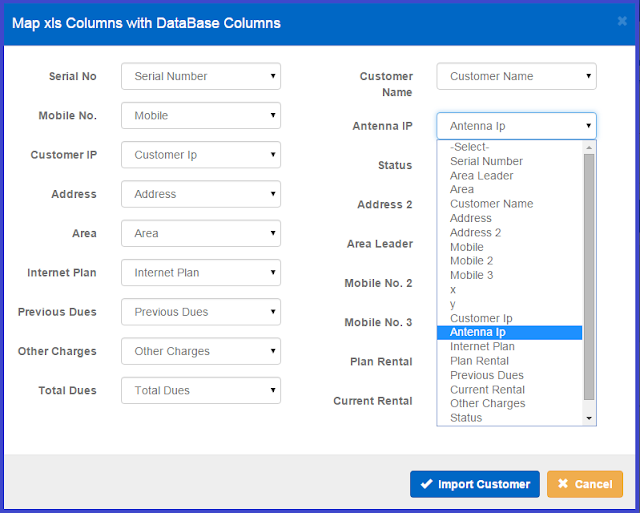Choose y option in the open list
Viewport: 640px width, 513px height.
click(509, 304)
